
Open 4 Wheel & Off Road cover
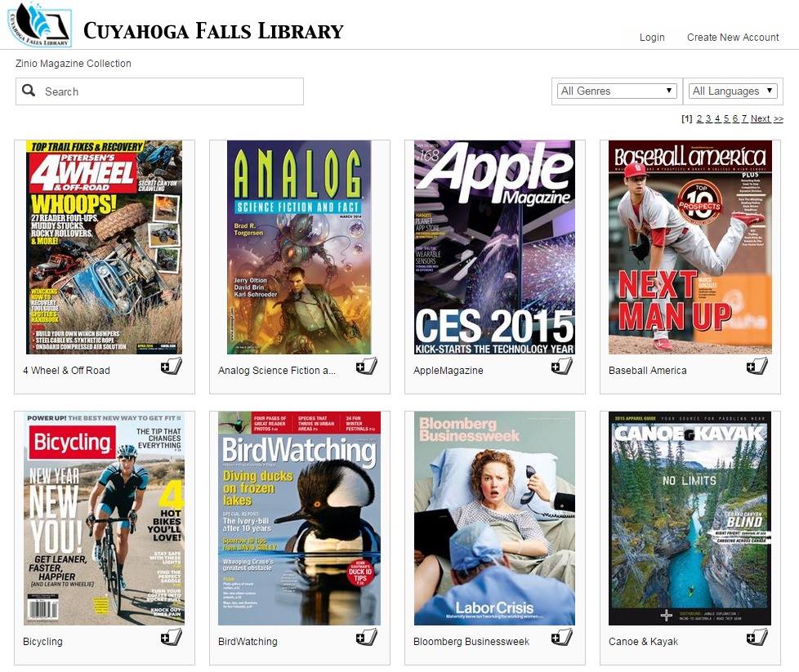104,247
